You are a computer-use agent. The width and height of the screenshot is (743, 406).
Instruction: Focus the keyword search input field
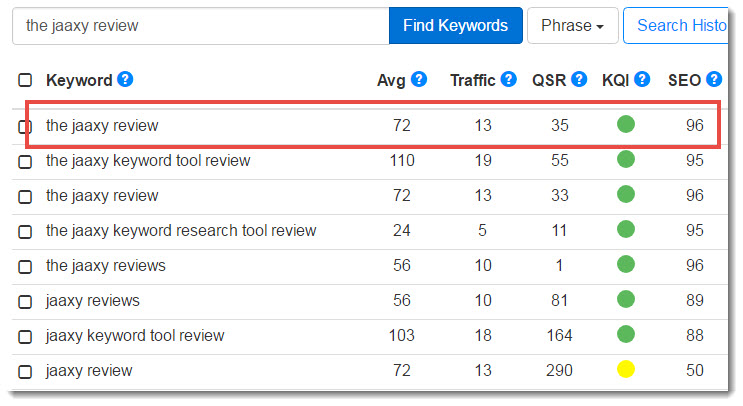pyautogui.click(x=201, y=26)
